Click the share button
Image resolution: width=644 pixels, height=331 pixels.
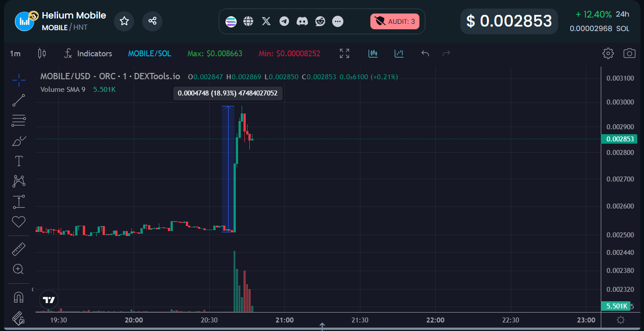152,21
